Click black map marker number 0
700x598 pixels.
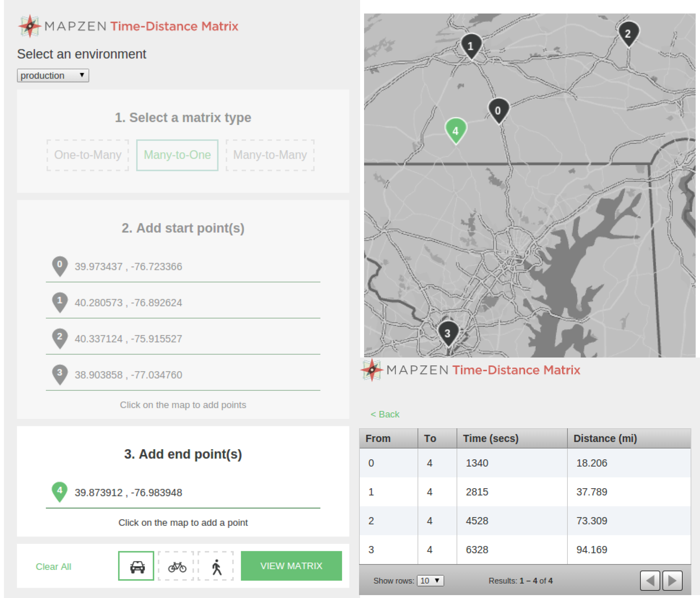pos(498,110)
